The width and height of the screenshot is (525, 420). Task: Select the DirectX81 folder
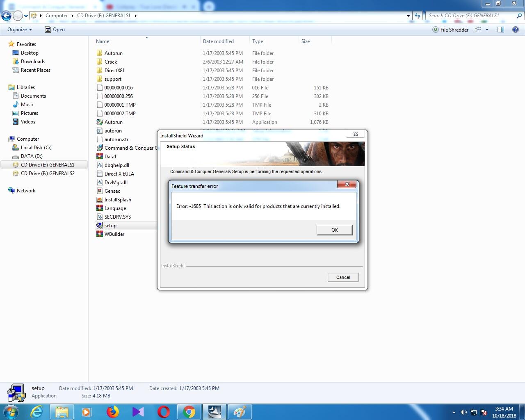click(114, 71)
